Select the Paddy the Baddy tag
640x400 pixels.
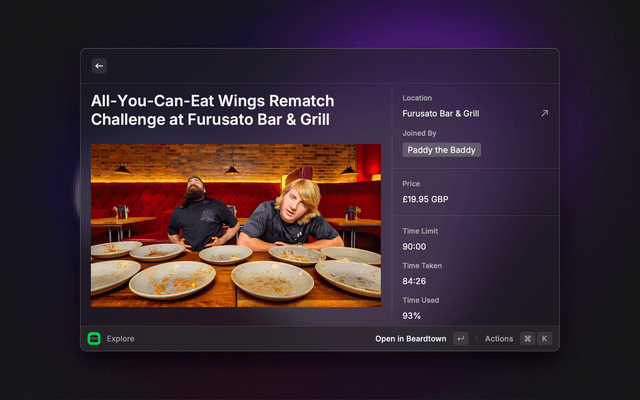(x=442, y=150)
